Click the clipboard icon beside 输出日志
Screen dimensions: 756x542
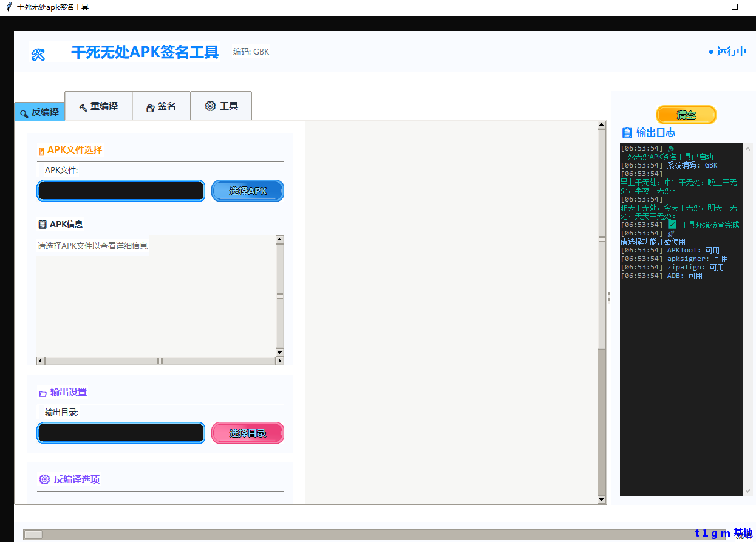pos(627,132)
